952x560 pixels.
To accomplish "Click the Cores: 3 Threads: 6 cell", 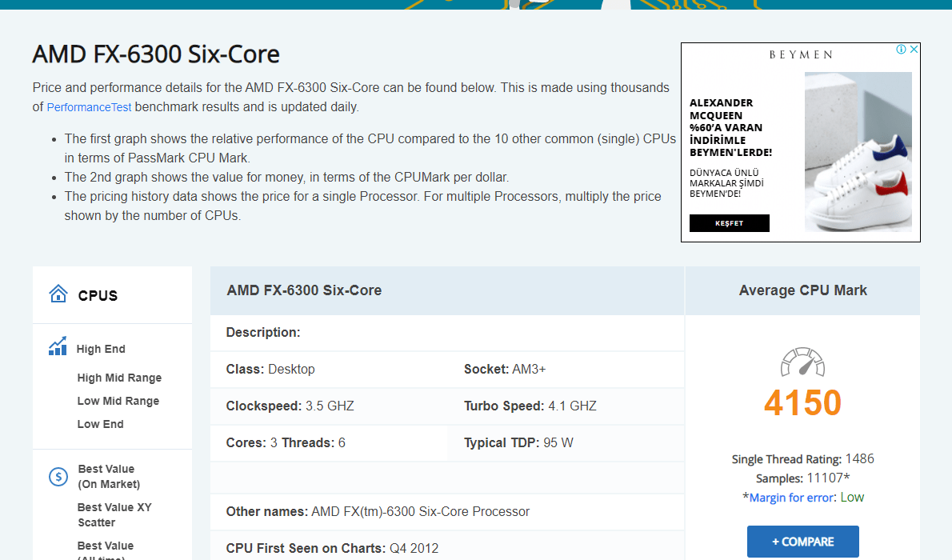I will pyautogui.click(x=286, y=442).
